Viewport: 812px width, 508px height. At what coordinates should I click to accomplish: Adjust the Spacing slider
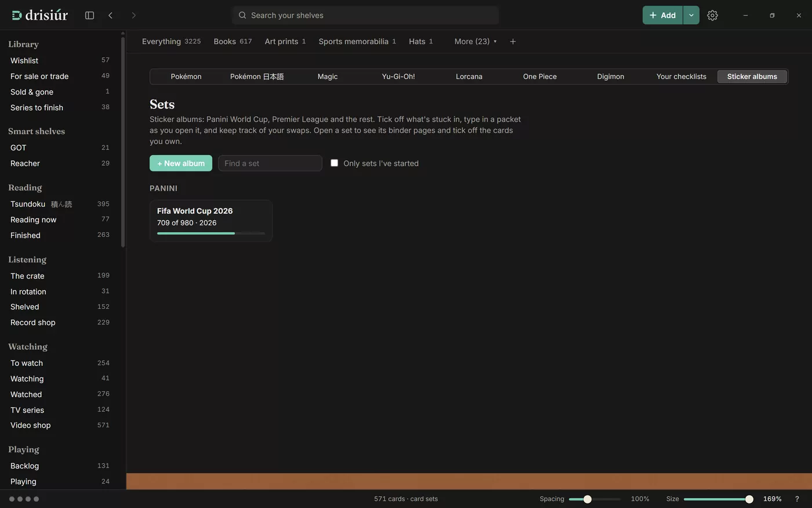click(594, 499)
